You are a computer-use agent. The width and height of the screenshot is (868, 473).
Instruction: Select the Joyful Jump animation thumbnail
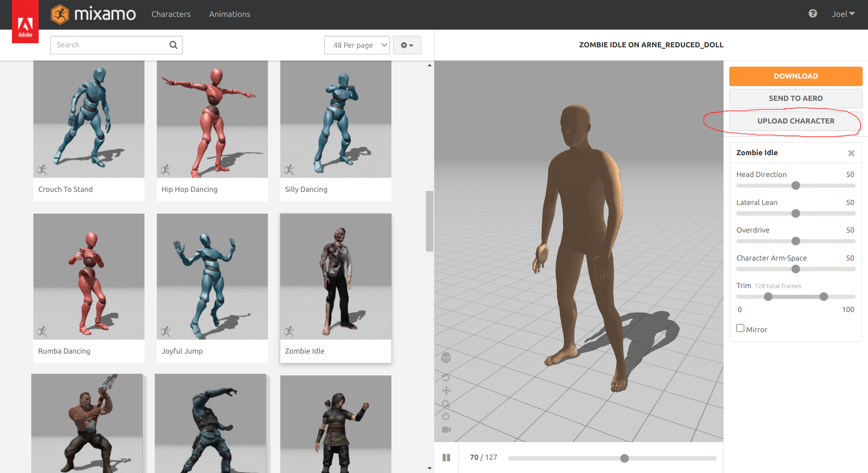[212, 277]
